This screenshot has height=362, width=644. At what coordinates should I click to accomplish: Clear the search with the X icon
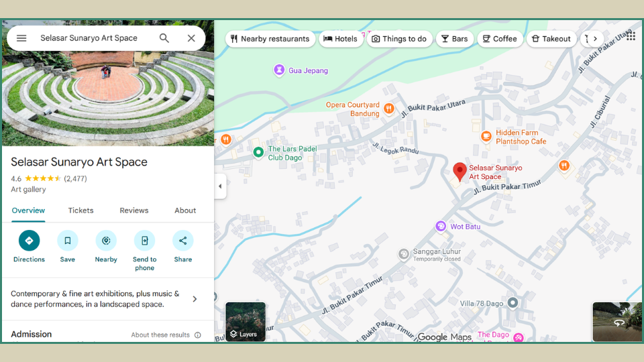click(x=191, y=38)
